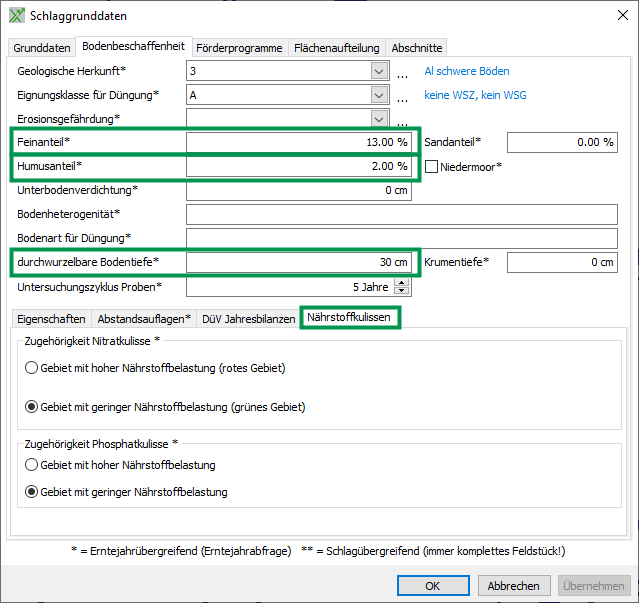Enable the Niedermoor checkbox
639x603 pixels.
pos(432,166)
